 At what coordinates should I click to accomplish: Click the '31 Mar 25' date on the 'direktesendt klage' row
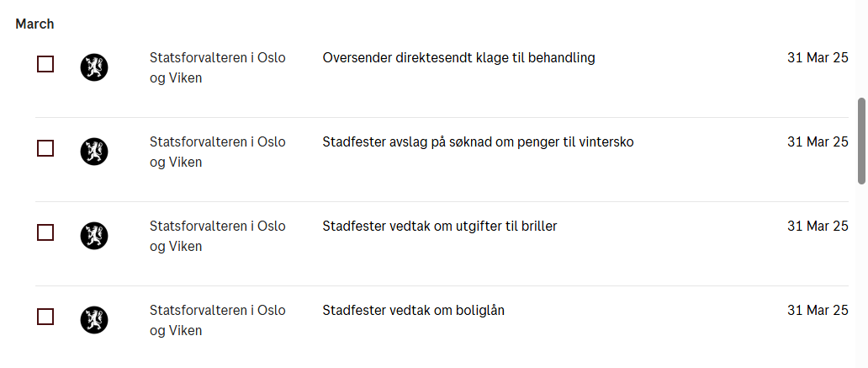point(818,58)
